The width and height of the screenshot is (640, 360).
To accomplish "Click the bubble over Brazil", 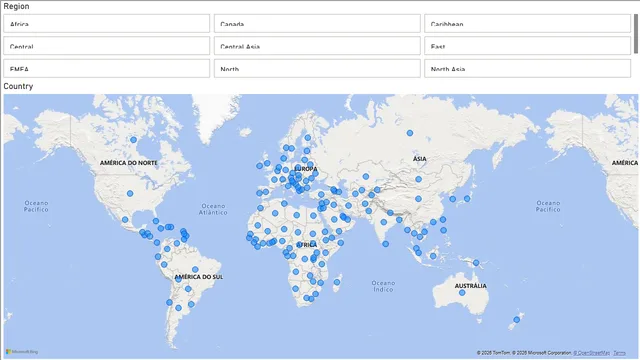I will [x=195, y=269].
